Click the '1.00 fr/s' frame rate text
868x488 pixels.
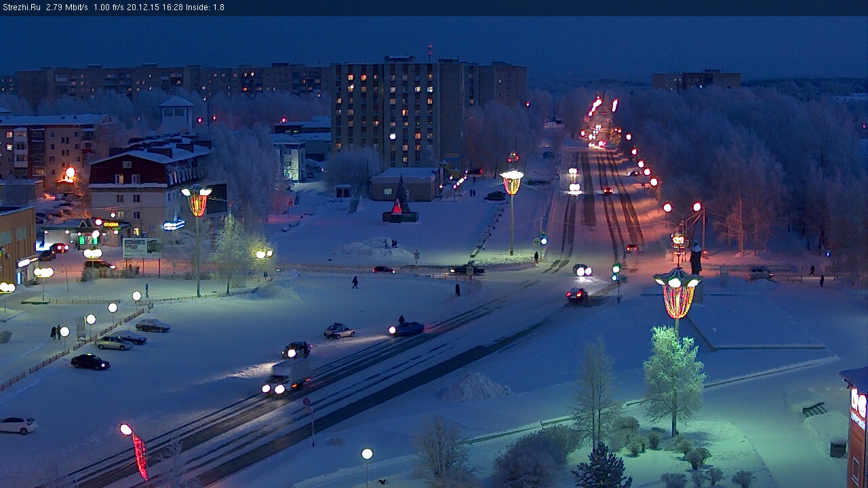coord(109,7)
